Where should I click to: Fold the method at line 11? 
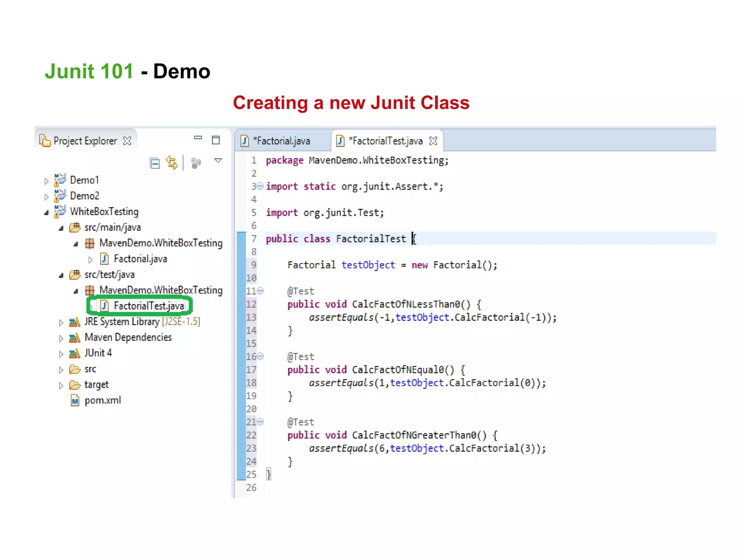260,291
